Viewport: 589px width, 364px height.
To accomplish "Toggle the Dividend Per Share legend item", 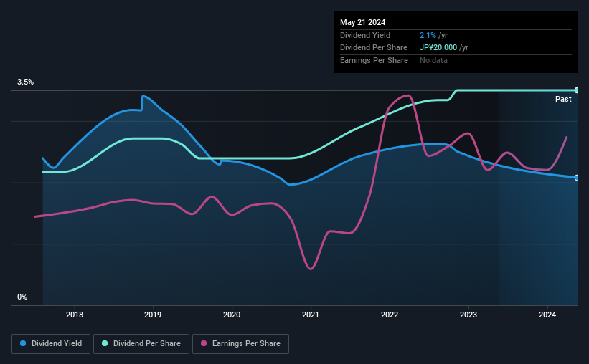I will 141,344.
